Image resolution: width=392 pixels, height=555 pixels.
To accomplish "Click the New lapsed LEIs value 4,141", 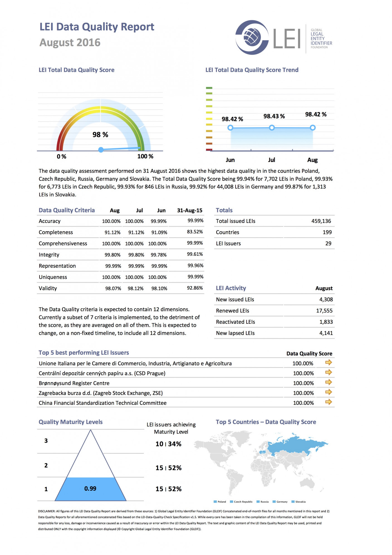I will click(x=326, y=333).
